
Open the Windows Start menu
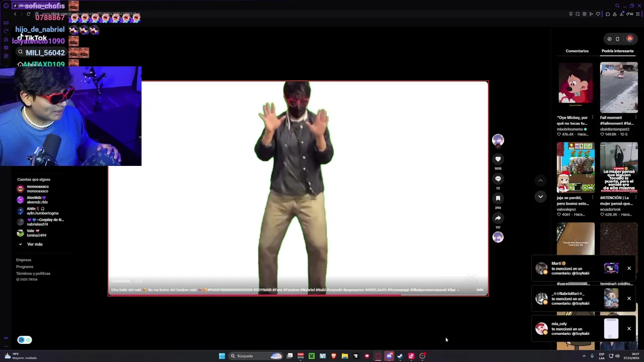[222, 356]
